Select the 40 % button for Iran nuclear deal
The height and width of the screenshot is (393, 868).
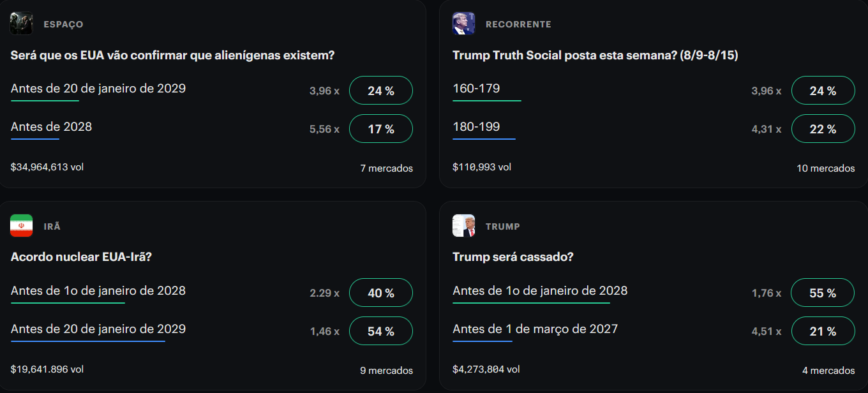pyautogui.click(x=381, y=293)
